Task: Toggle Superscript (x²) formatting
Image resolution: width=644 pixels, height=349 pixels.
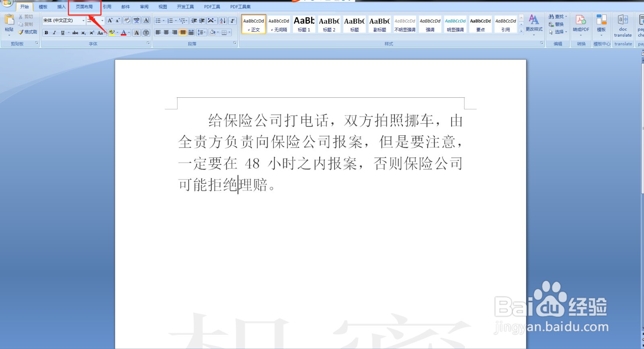Action: (x=92, y=33)
